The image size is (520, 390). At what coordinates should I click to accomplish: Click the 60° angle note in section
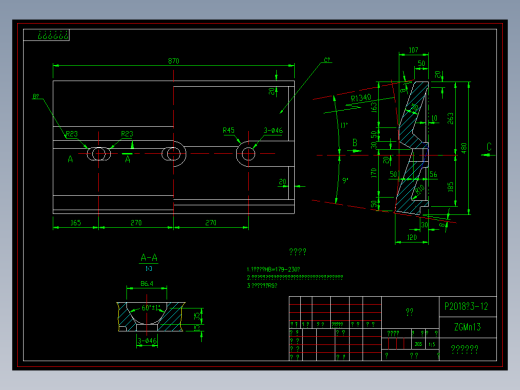[151, 308]
